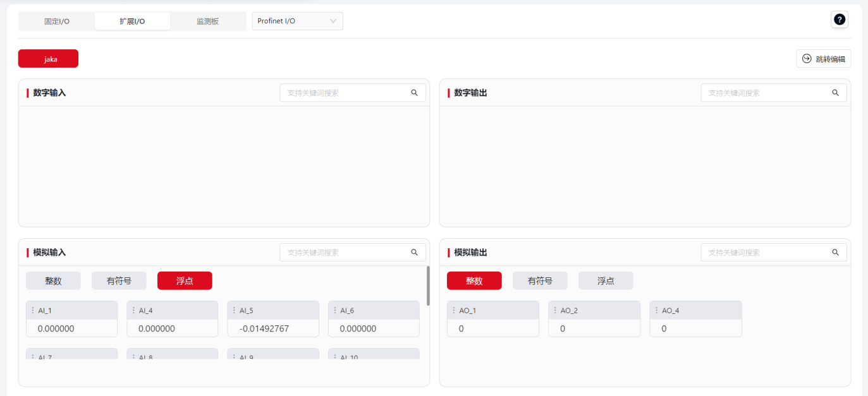Viewport: 868px width, 396px height.
Task: Select 有符号 format for analog output
Action: [539, 281]
